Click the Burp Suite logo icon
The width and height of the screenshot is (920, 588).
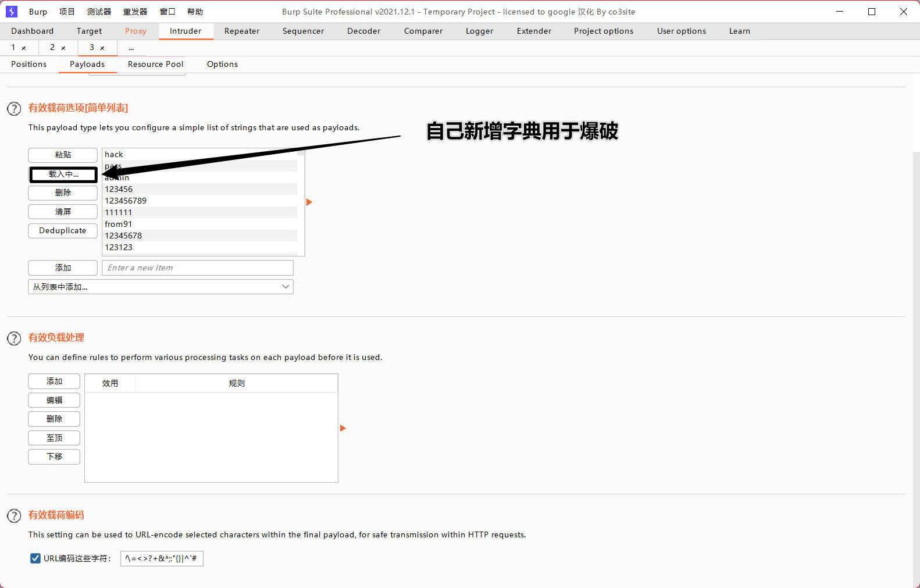click(x=12, y=12)
